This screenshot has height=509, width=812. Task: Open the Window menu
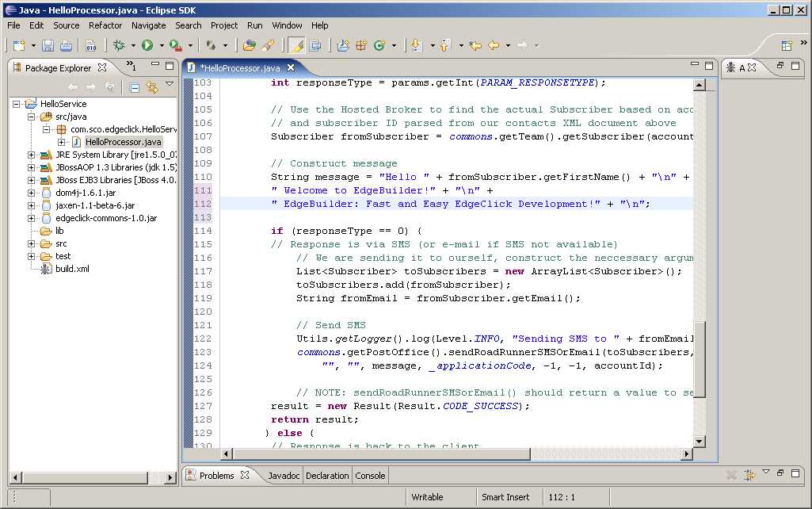pyautogui.click(x=287, y=25)
